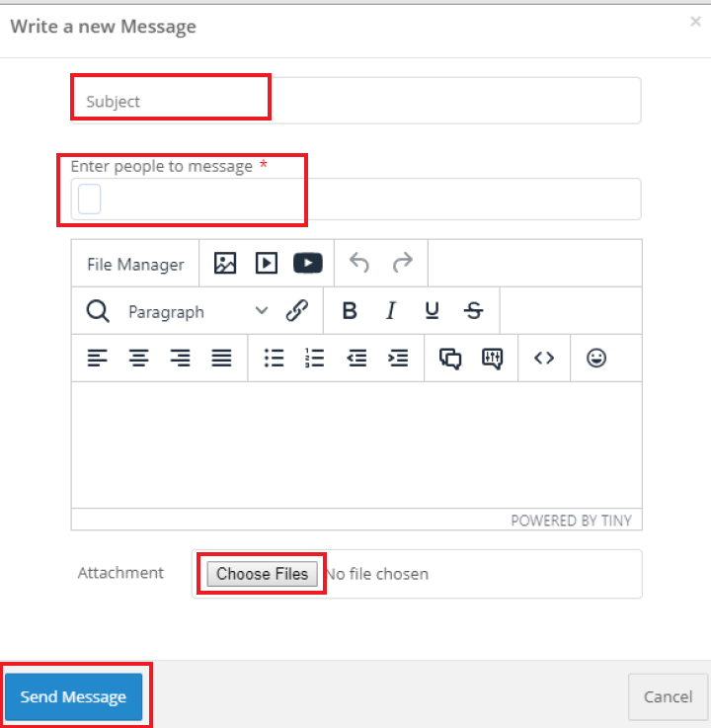This screenshot has height=728, width=711.
Task: Insert a numbered list
Action: click(x=315, y=358)
